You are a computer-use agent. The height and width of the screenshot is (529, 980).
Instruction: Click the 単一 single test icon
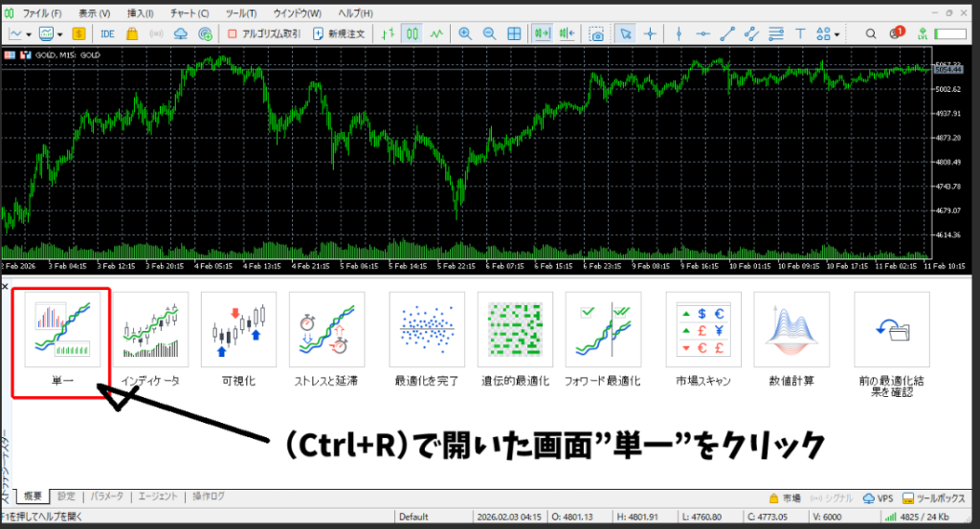[x=60, y=331]
